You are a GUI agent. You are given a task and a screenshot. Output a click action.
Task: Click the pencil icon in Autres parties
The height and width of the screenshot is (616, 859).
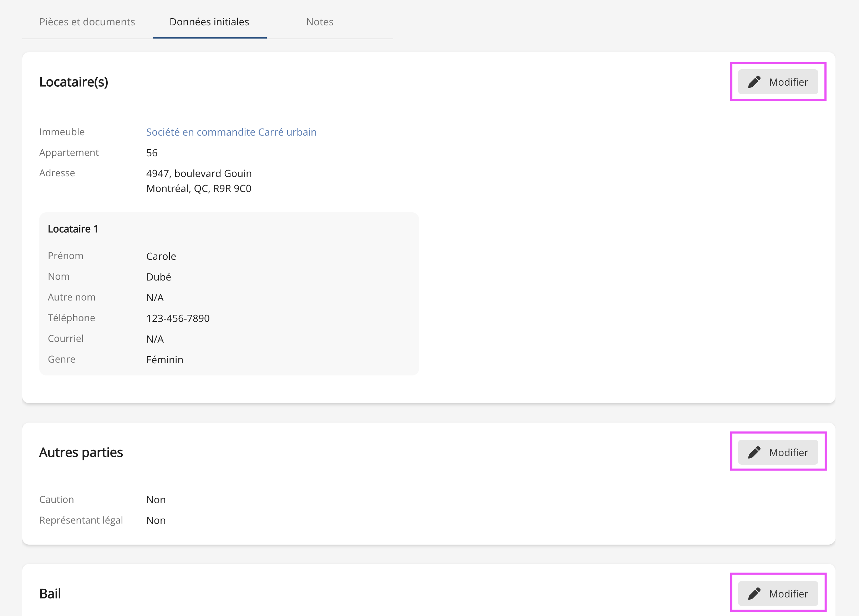coord(754,452)
